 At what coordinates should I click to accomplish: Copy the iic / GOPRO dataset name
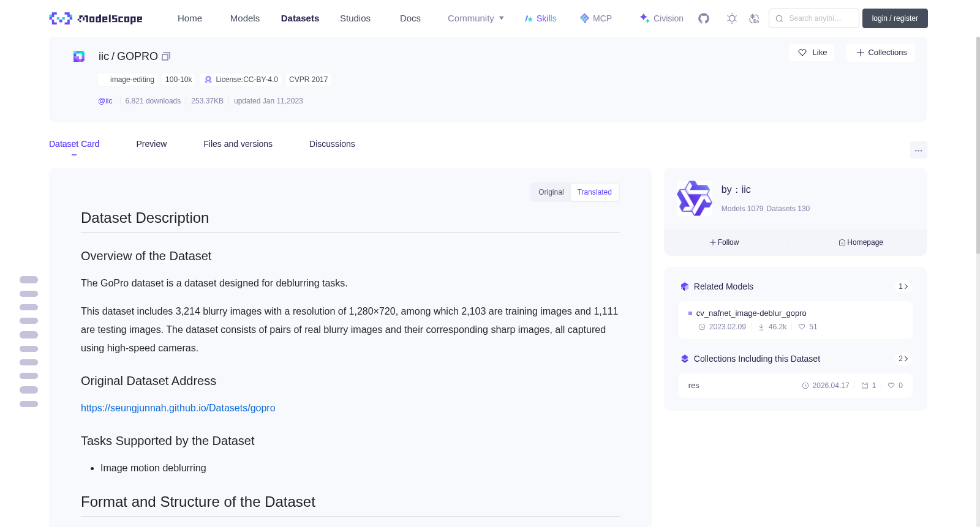(165, 56)
